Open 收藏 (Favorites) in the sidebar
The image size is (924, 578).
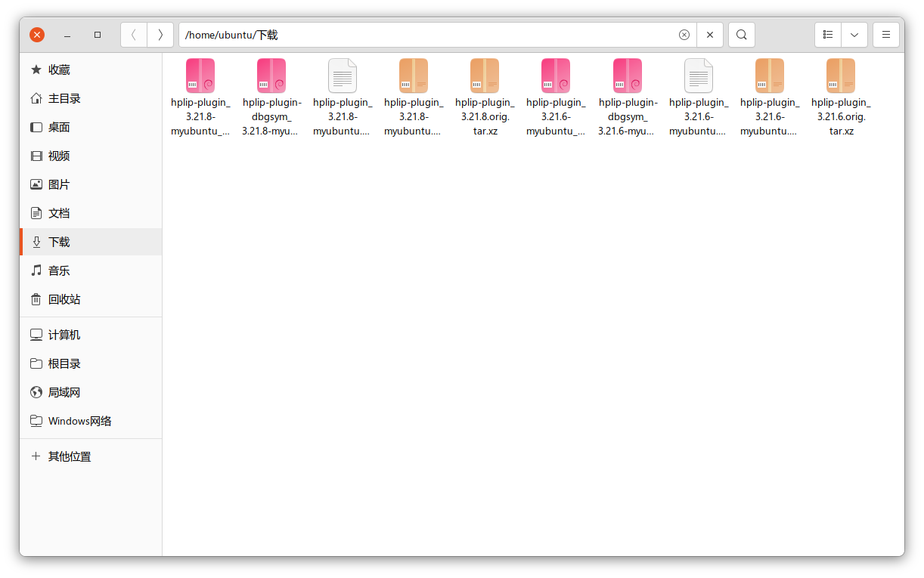[x=91, y=70]
